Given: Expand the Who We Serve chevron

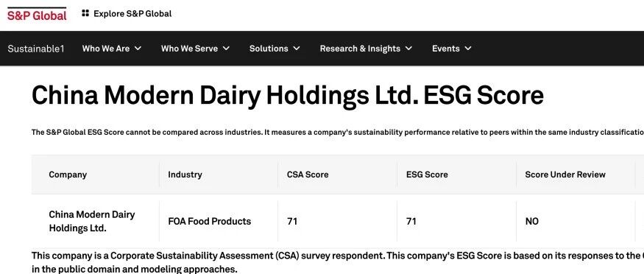Looking at the screenshot, I should pos(226,49).
